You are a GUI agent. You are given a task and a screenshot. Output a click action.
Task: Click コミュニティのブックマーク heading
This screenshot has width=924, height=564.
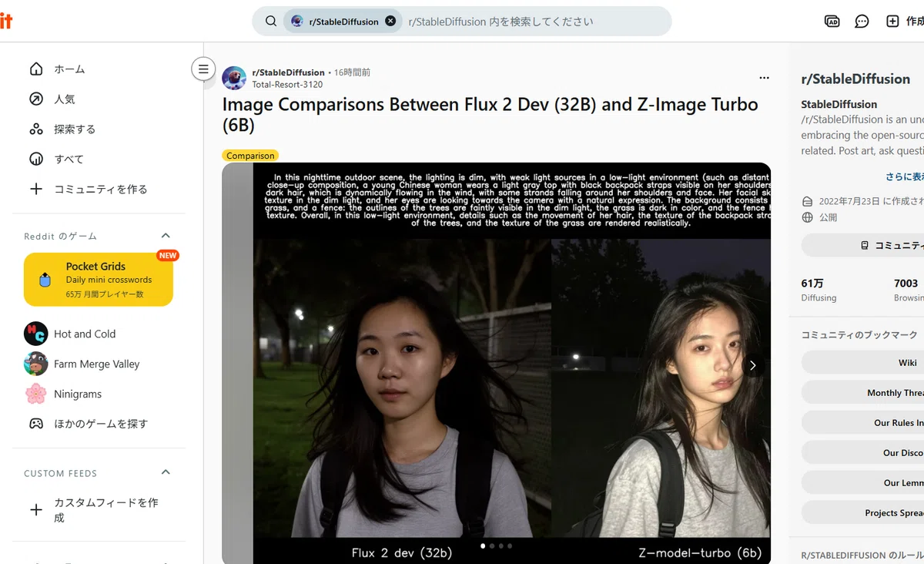[859, 335]
